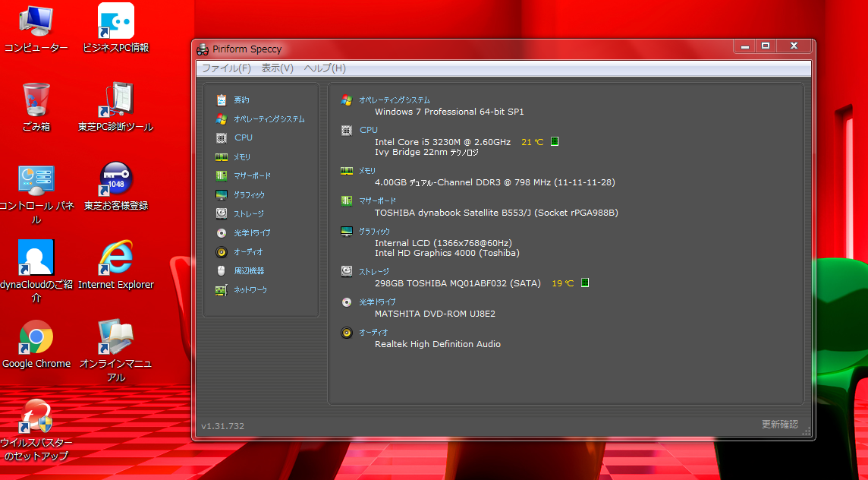This screenshot has width=868, height=480.
Task: Click the Speccy icon in the title bar
Action: tap(203, 49)
